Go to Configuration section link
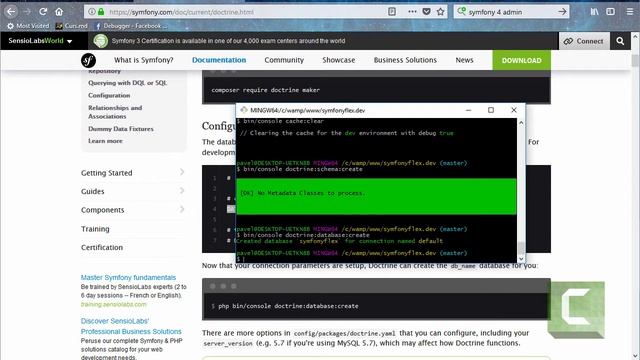640x360 pixels. tap(109, 95)
